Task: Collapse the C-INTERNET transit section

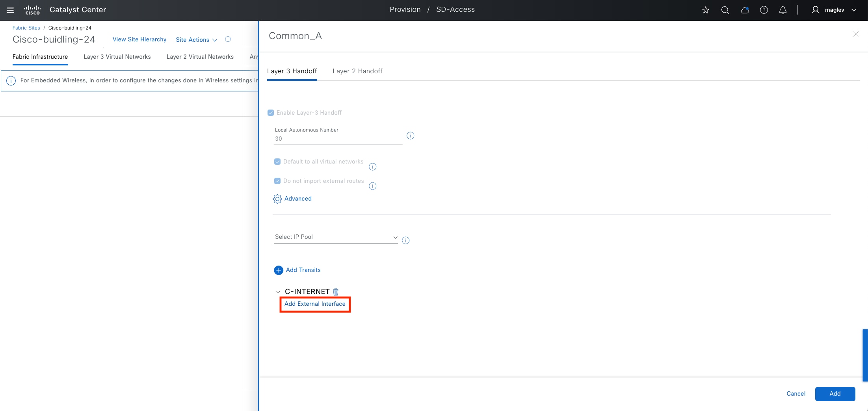Action: pos(278,292)
